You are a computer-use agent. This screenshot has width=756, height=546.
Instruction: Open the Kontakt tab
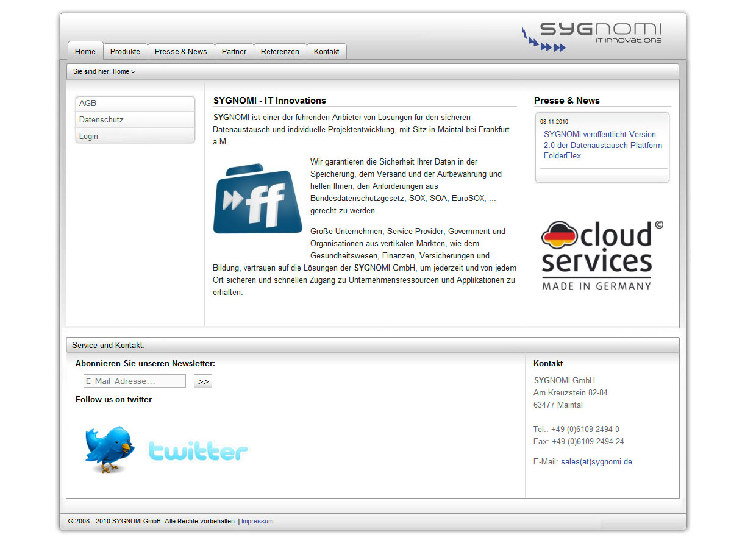tap(327, 52)
